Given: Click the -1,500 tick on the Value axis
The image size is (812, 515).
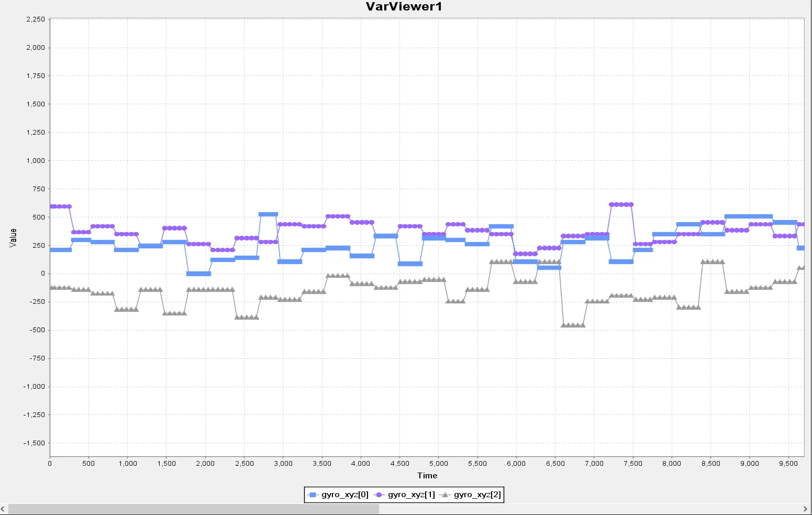Looking at the screenshot, I should pyautogui.click(x=34, y=443).
